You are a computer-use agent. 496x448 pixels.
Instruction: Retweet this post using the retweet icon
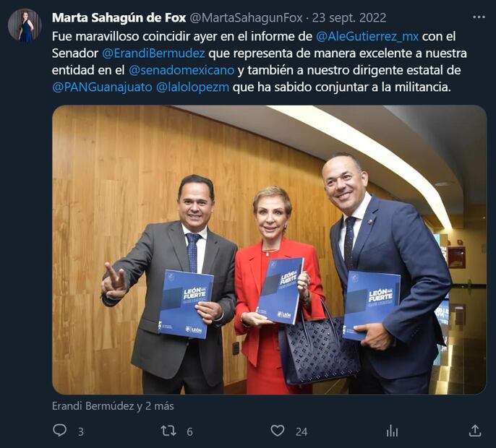tap(168, 431)
